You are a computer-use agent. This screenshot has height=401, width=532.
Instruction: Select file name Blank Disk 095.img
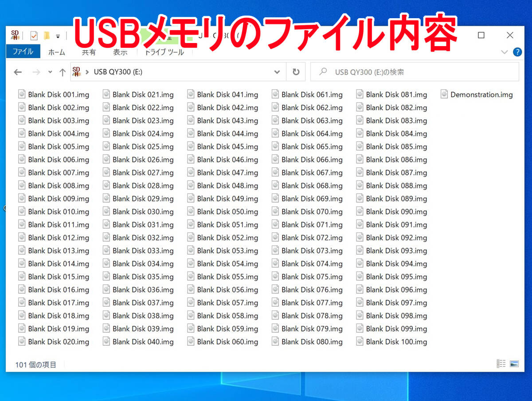tap(397, 276)
